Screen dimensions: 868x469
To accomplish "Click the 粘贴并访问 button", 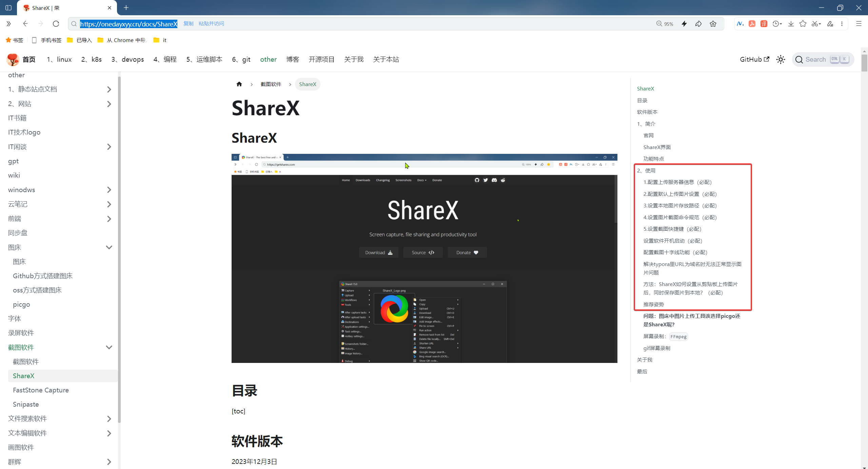I will pyautogui.click(x=211, y=23).
